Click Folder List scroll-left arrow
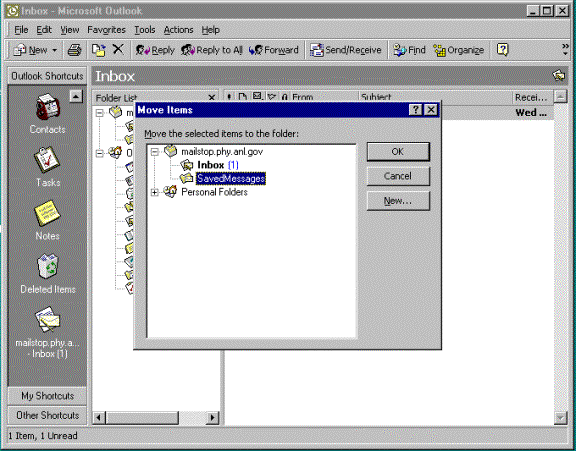The image size is (576, 451). click(x=98, y=418)
